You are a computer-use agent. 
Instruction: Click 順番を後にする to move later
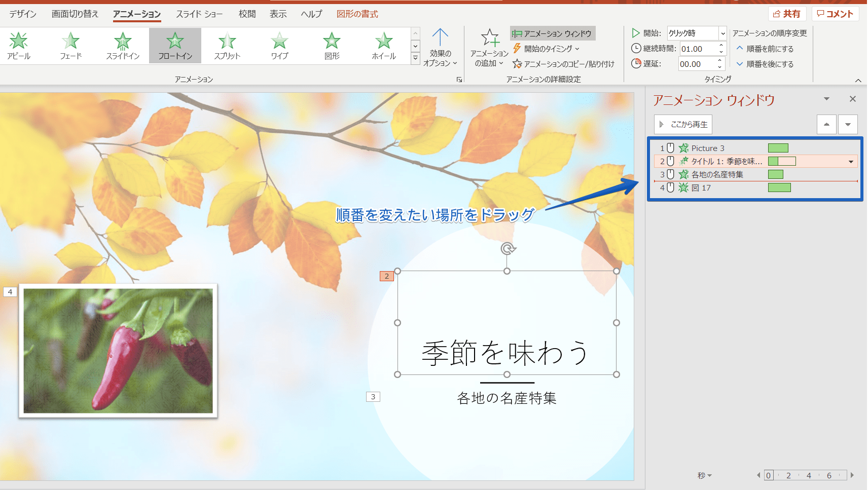[765, 64]
